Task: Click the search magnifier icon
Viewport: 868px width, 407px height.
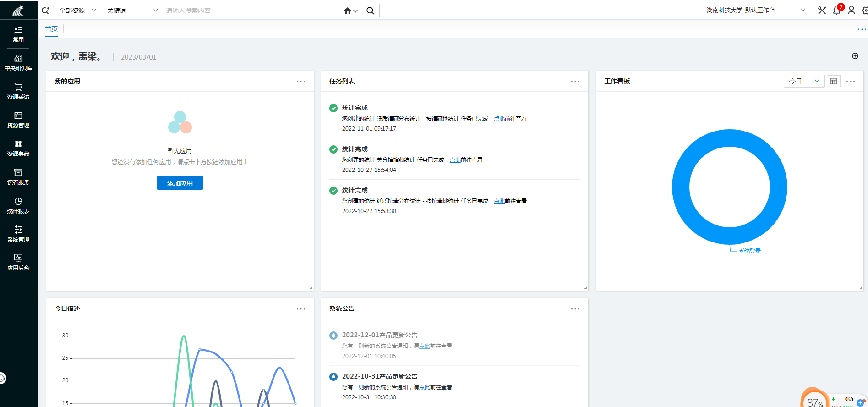Action: pos(370,11)
